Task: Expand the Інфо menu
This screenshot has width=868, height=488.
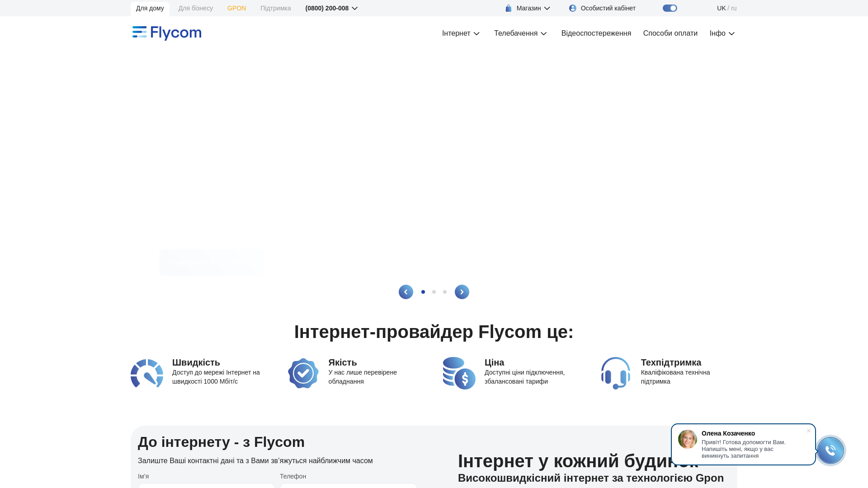Action: click(x=722, y=33)
